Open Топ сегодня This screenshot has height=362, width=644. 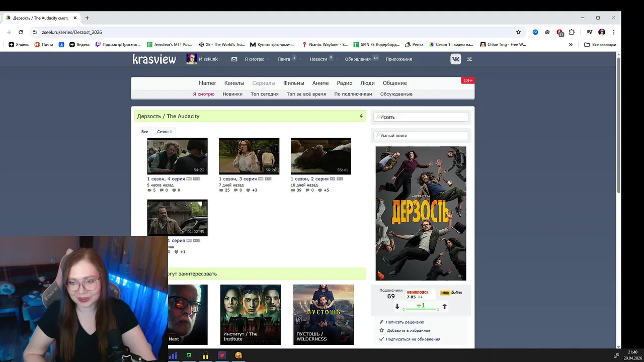point(265,94)
